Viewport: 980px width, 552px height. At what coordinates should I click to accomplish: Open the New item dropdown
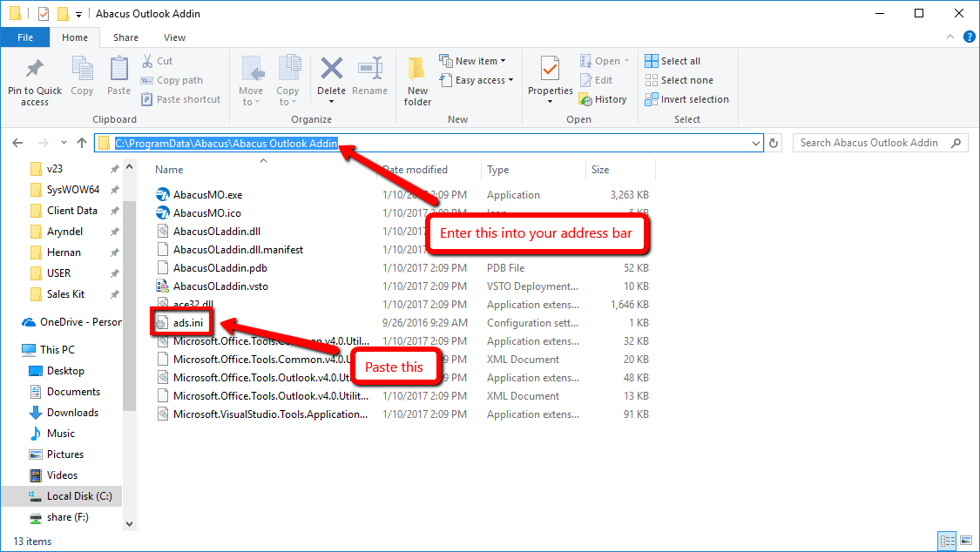click(x=476, y=60)
